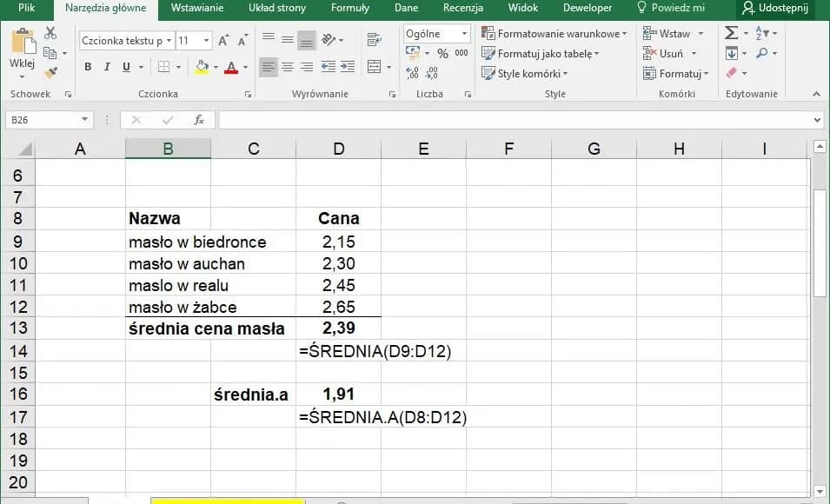The height and width of the screenshot is (504, 830).
Task: Switch to the Formuły ribbon tab
Action: point(349,8)
